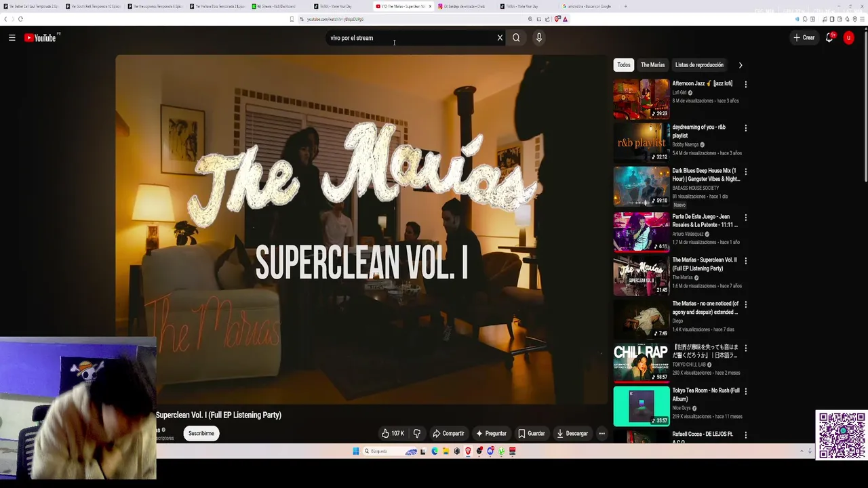Click the Descargar download button
Image resolution: width=868 pixels, height=488 pixels.
[572, 434]
